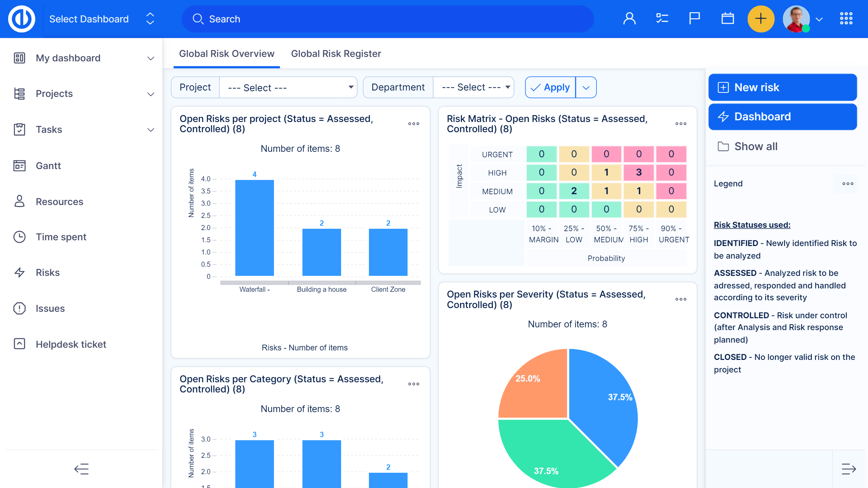Click the flag notification icon in header
The height and width of the screenshot is (488, 868).
694,19
